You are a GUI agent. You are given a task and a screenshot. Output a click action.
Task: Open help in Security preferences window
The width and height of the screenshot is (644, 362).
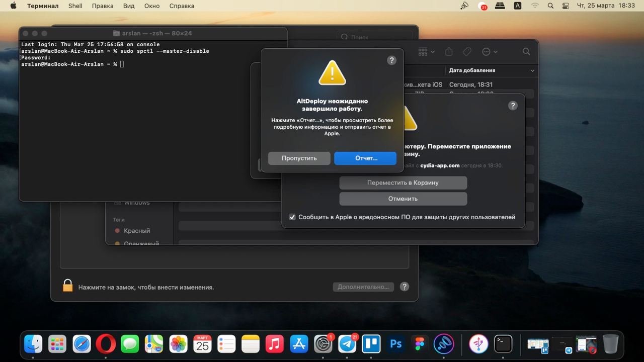tap(404, 287)
